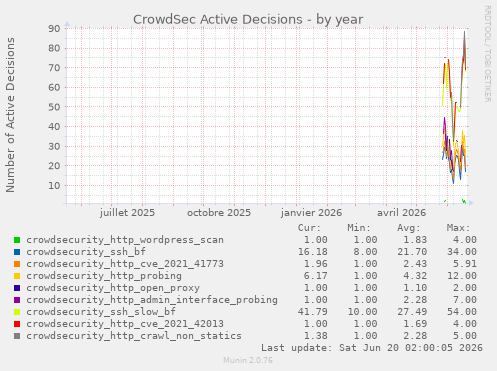
Task: Click the cve_2021_42013 average value 1.69
Action: (x=415, y=324)
